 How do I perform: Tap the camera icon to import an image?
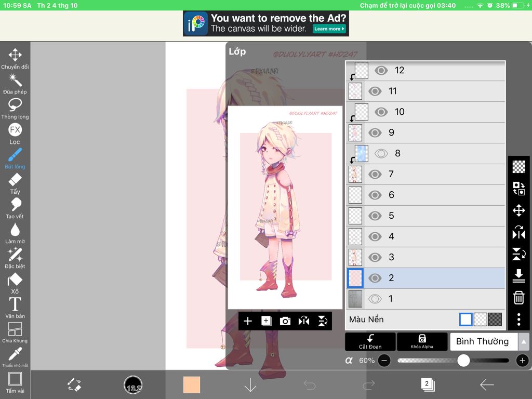(x=285, y=321)
